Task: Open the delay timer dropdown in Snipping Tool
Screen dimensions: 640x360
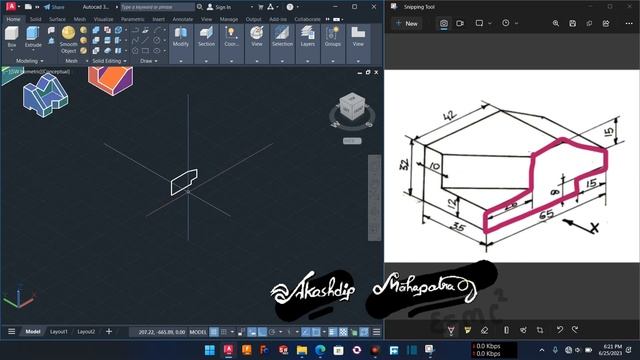Action: [x=516, y=23]
